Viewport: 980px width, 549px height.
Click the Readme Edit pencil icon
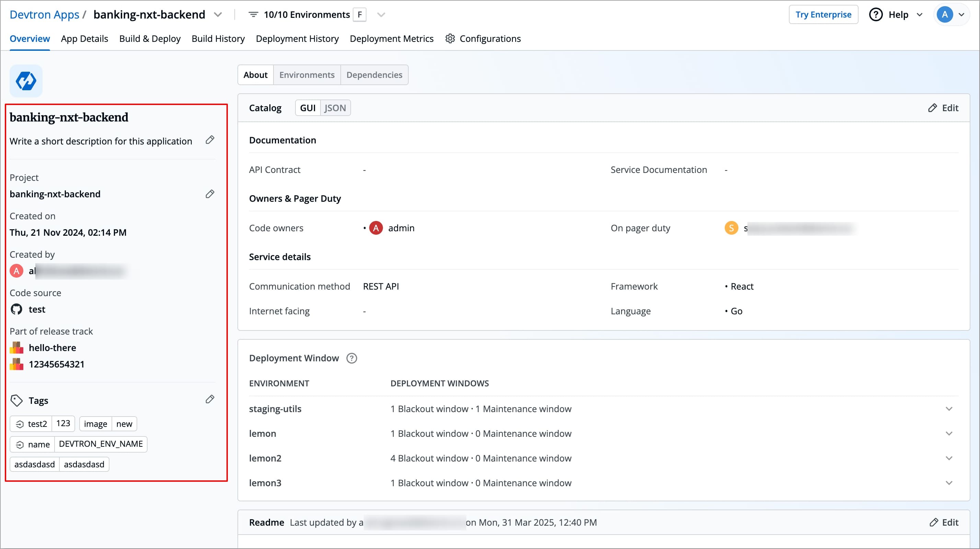pos(934,522)
